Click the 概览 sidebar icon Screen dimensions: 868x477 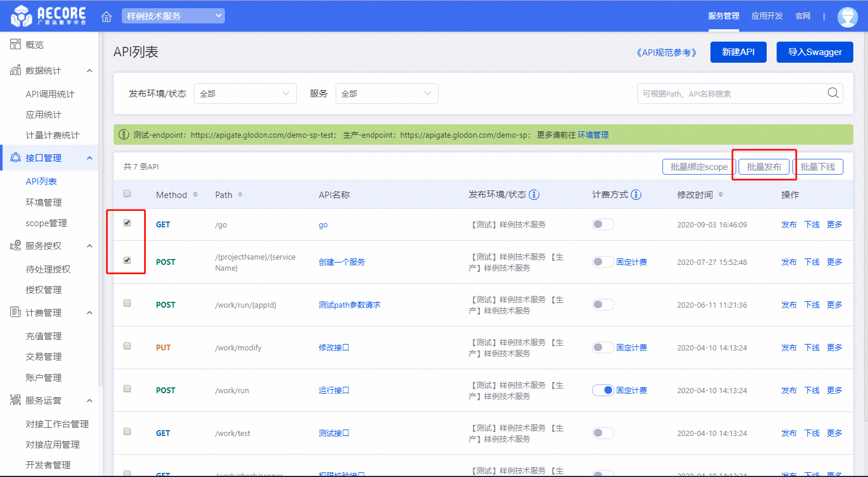point(15,45)
